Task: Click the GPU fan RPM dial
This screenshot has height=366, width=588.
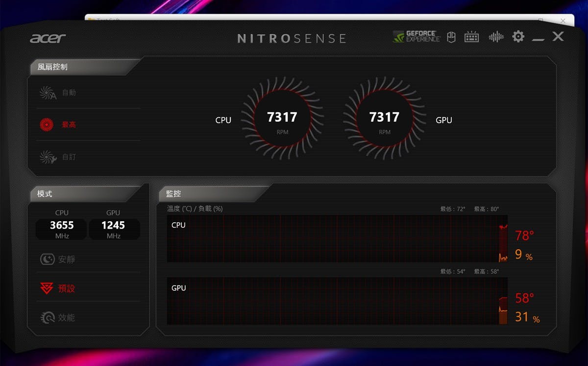Action: pos(384,120)
